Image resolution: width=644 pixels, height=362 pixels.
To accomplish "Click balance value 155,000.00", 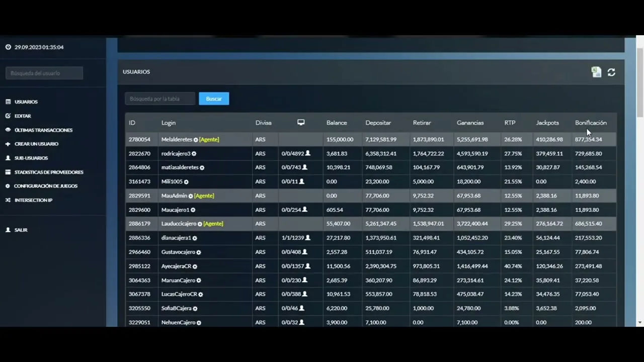I will (340, 139).
